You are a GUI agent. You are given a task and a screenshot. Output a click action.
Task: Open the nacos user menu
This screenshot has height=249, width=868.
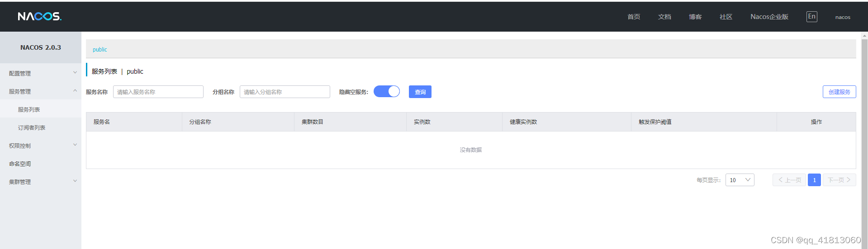843,17
